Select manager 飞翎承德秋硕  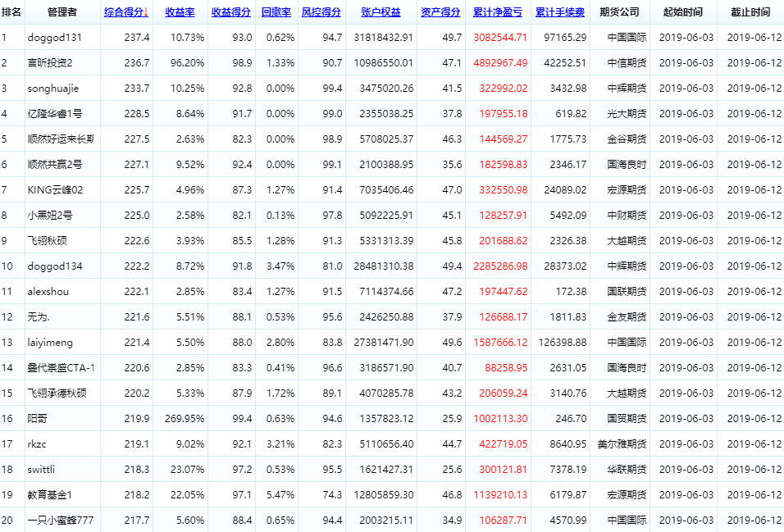(x=57, y=393)
